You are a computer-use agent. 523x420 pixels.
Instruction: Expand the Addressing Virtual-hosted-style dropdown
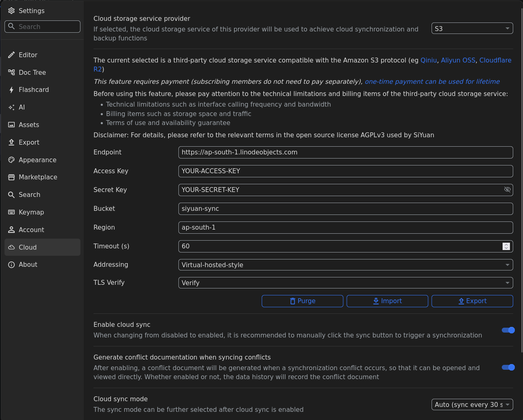[x=345, y=265]
